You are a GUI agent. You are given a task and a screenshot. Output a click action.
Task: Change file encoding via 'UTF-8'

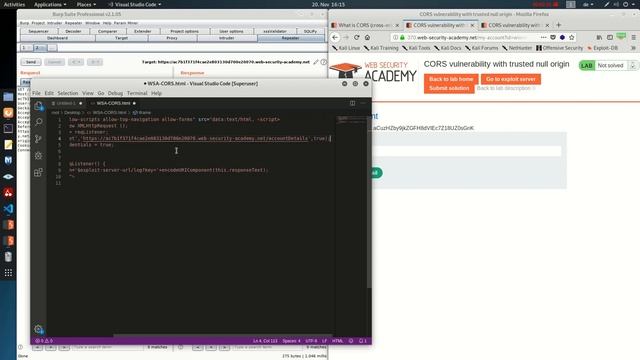click(x=311, y=341)
